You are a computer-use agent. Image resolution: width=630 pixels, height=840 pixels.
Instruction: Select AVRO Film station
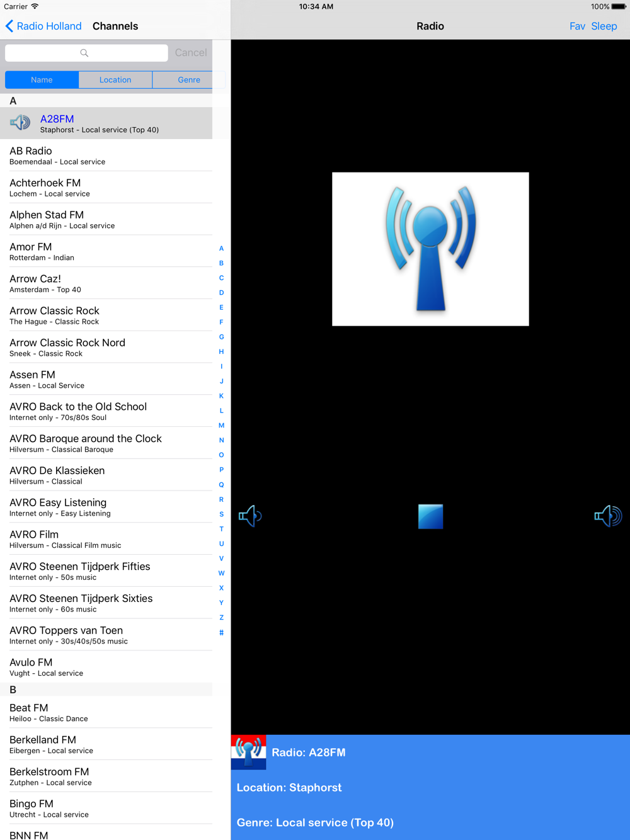106,539
